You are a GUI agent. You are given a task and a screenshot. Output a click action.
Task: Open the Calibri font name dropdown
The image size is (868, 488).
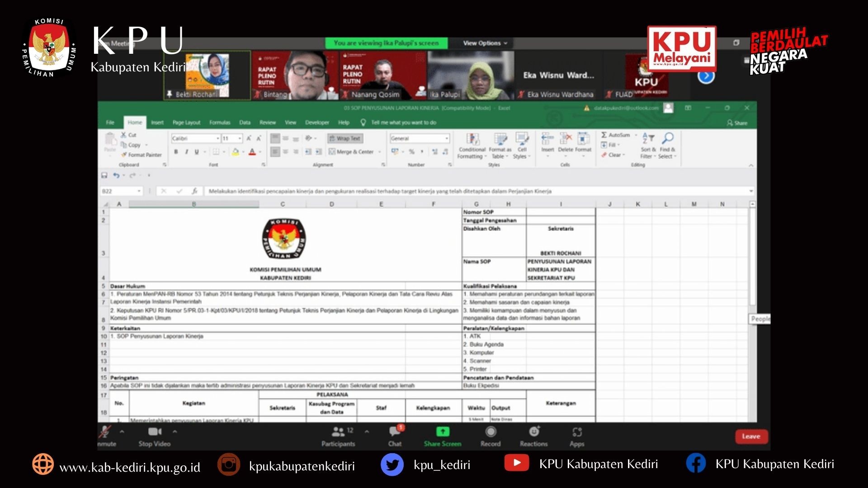217,138
